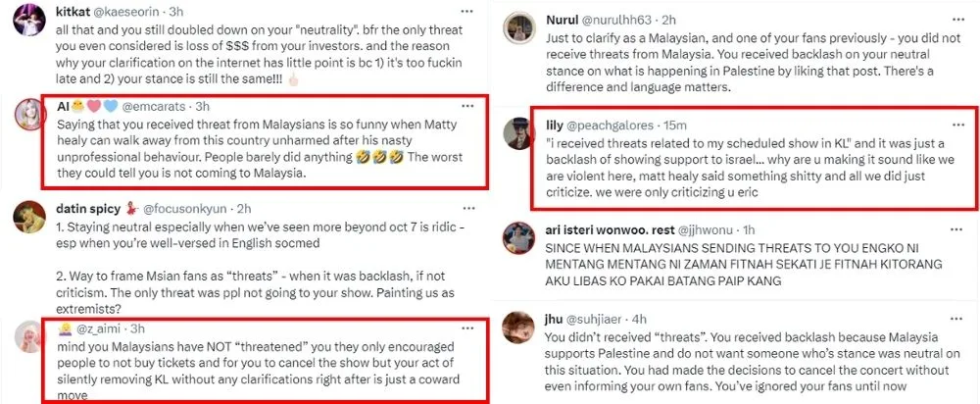Open ari isteri wonwoo's avatar

pyautogui.click(x=519, y=238)
